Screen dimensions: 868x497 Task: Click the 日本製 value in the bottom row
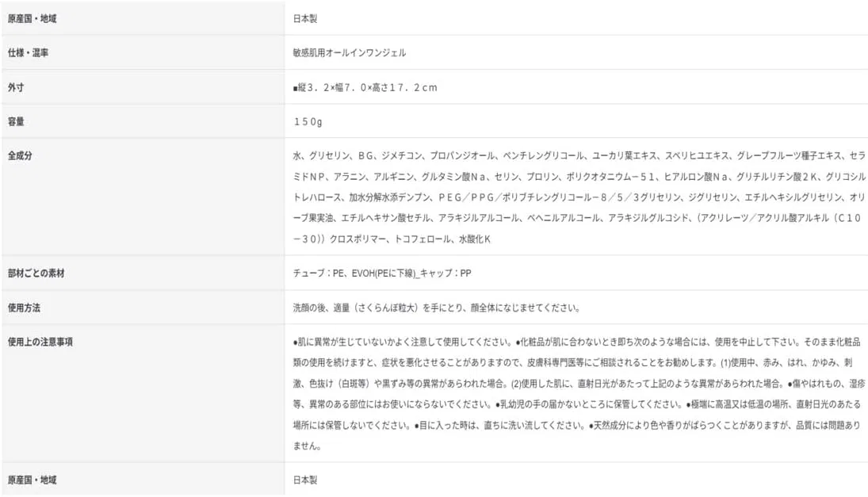305,480
